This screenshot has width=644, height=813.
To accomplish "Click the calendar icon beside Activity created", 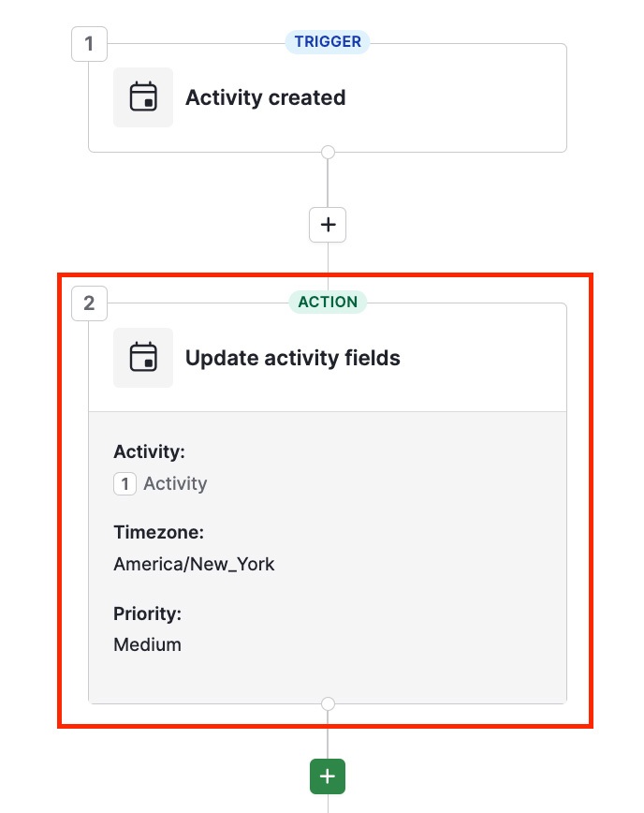I will (143, 97).
